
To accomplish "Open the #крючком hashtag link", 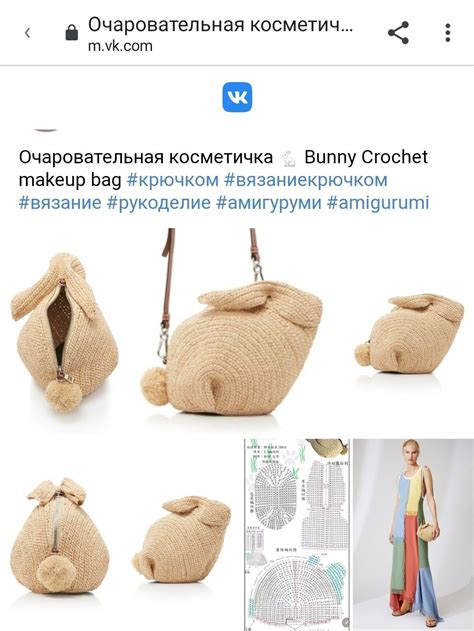I will coord(173,180).
